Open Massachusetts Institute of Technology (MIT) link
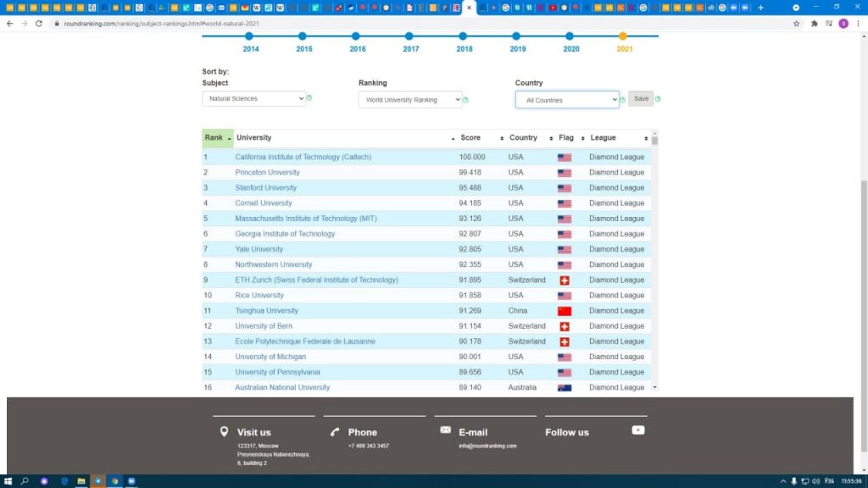The image size is (868, 488). 306,219
